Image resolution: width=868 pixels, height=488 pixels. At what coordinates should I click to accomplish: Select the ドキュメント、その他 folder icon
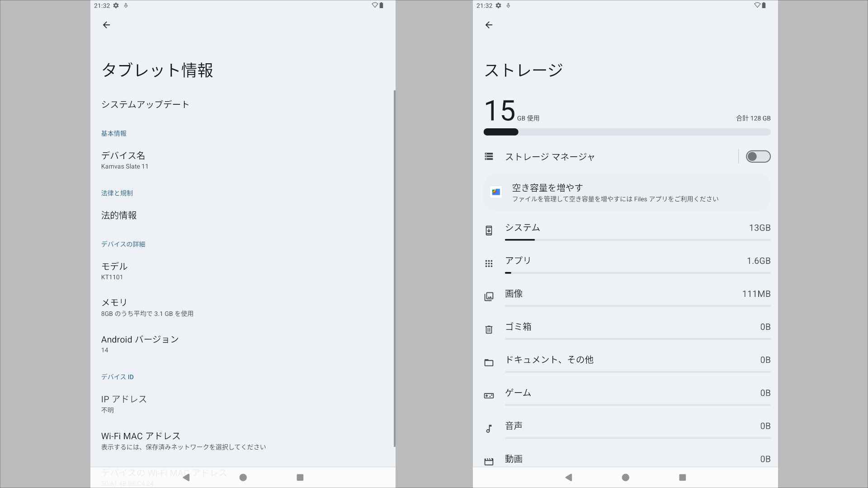(x=489, y=363)
